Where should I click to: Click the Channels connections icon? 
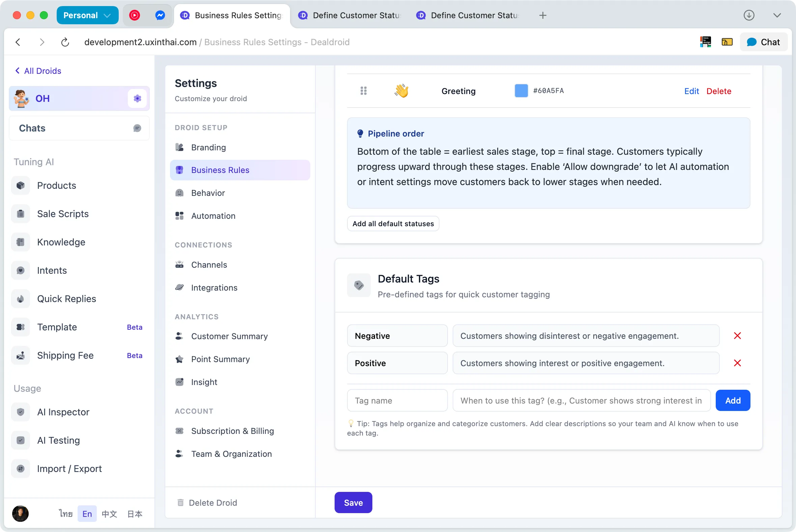[179, 265]
